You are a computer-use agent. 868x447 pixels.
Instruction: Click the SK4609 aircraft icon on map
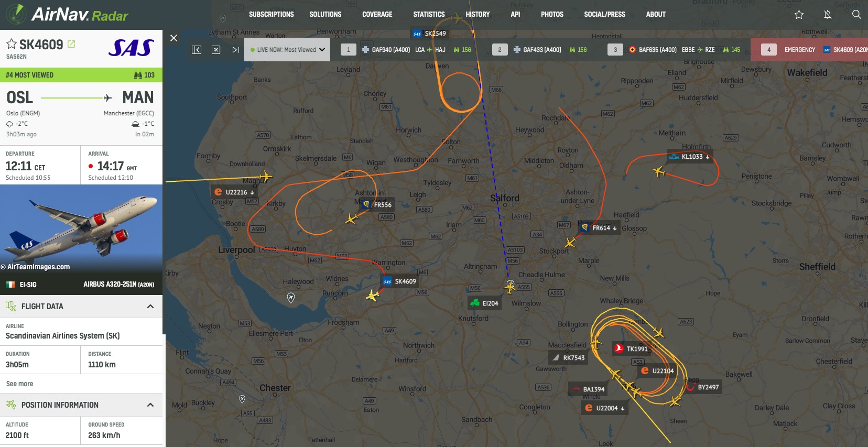372,296
